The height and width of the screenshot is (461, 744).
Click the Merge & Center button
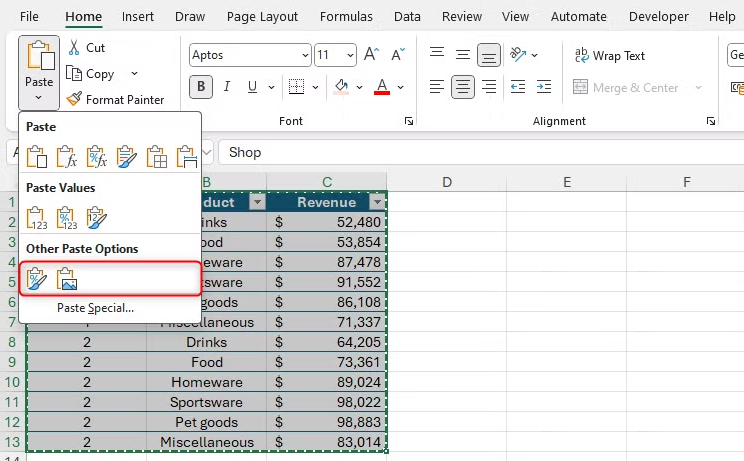pos(625,88)
